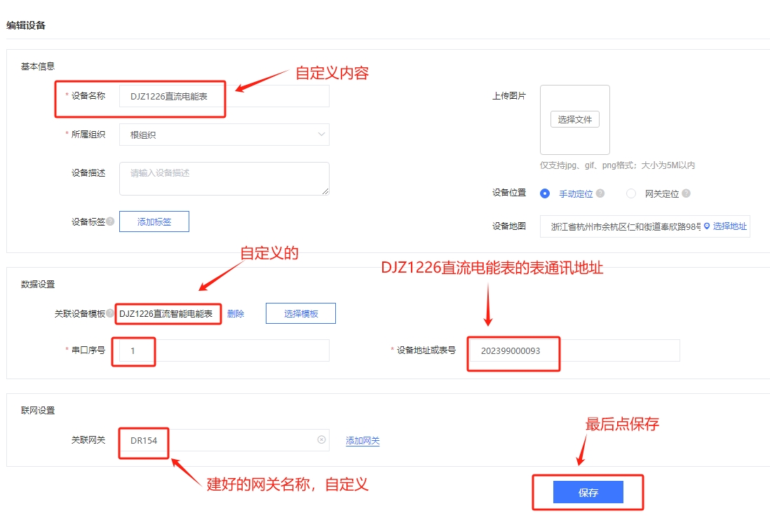Click the location pin icon
Image resolution: width=770 pixels, height=532 pixels.
[x=707, y=226]
